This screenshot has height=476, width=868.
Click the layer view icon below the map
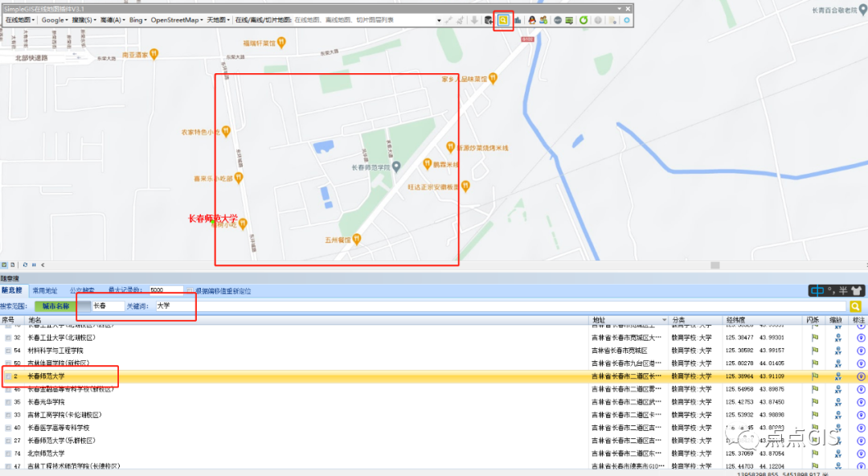click(x=4, y=265)
